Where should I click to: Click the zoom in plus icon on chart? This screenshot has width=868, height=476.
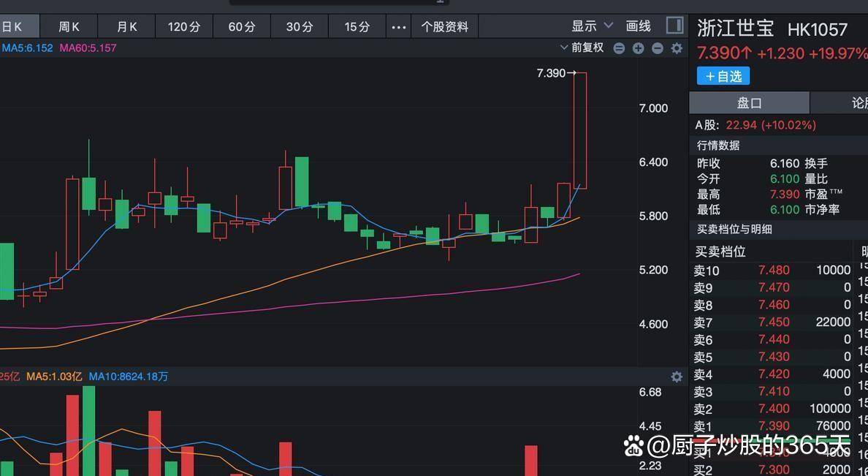coord(638,48)
